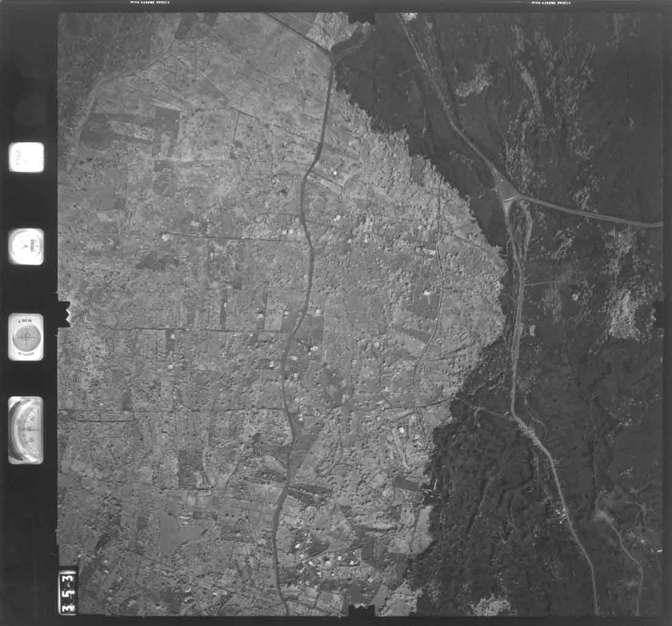Click the highway interchange junction

(x=508, y=195)
